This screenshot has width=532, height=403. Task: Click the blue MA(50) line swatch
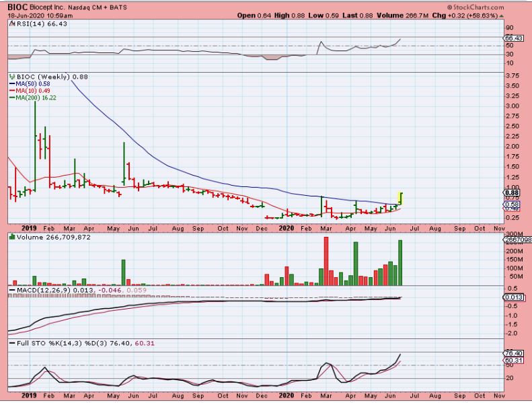[x=12, y=84]
